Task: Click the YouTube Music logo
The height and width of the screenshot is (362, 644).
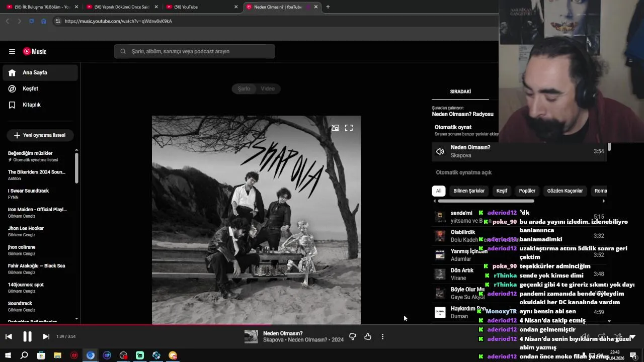Action: click(35, 51)
